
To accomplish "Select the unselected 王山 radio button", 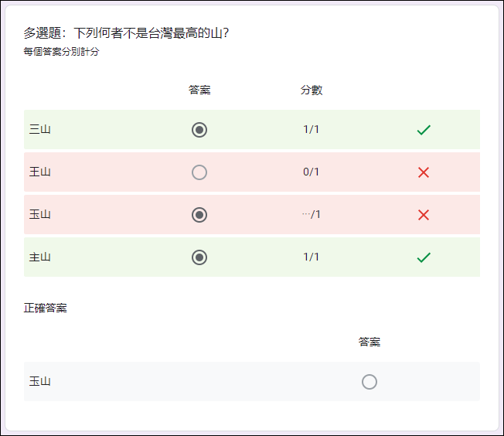I will point(199,172).
